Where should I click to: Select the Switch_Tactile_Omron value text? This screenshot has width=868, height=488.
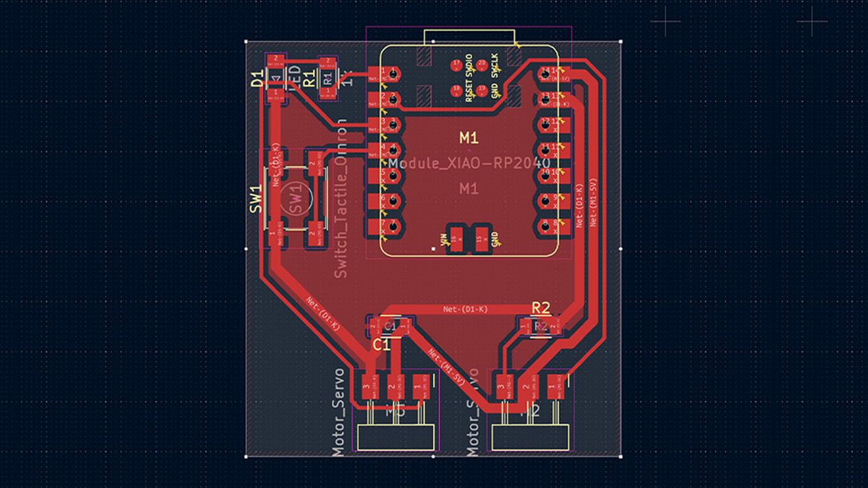(342, 198)
